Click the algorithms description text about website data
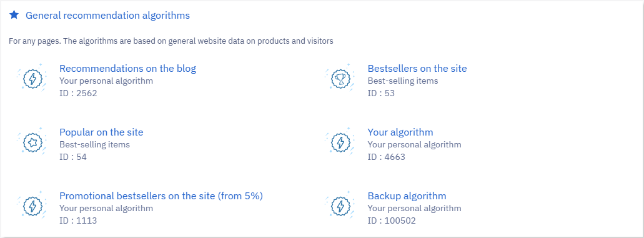The height and width of the screenshot is (238, 644). pos(171,41)
